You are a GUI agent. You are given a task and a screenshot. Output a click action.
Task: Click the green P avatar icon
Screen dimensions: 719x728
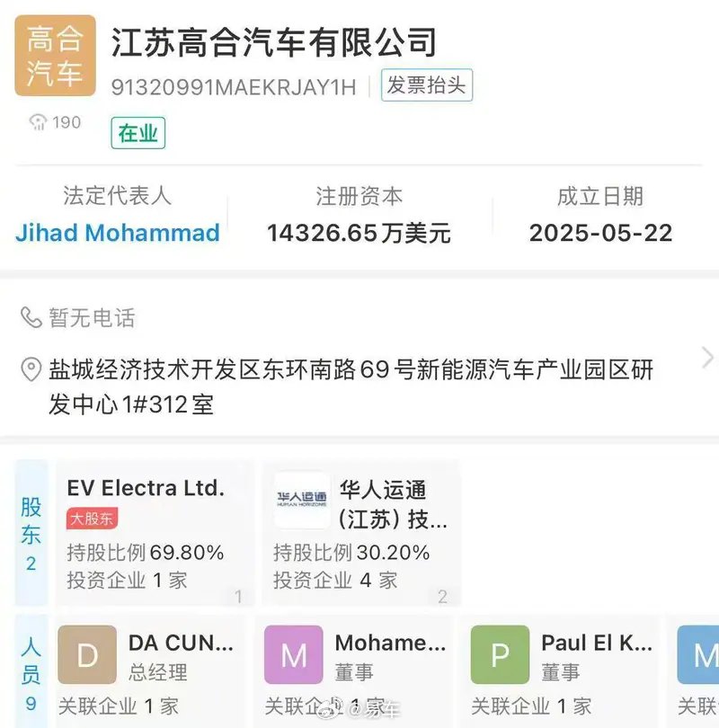[500, 655]
